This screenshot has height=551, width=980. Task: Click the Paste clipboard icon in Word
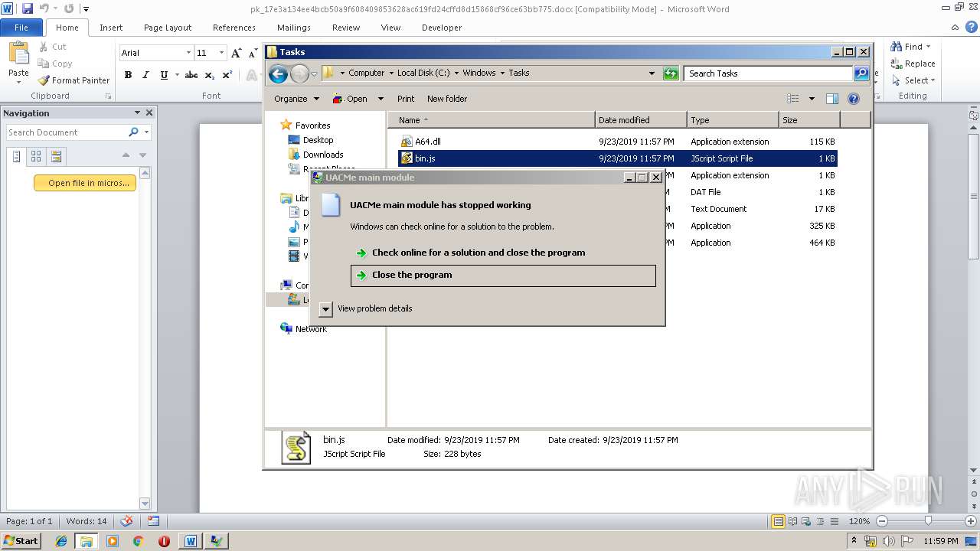pyautogui.click(x=18, y=53)
